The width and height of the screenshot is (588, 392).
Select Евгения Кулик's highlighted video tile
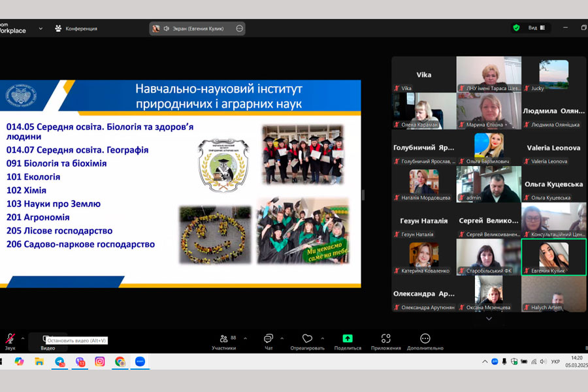click(x=553, y=257)
